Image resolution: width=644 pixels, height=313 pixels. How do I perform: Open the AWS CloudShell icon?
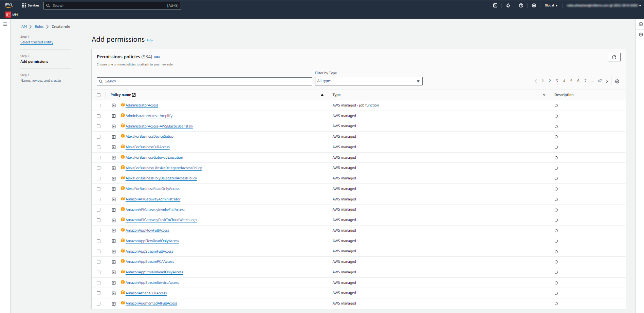[x=495, y=5]
